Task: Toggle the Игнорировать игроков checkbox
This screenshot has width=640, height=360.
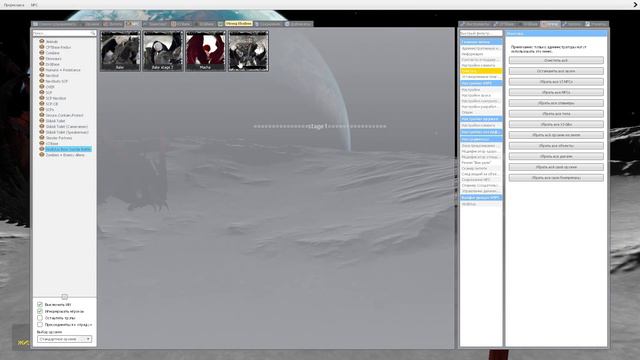Action: tap(40, 311)
